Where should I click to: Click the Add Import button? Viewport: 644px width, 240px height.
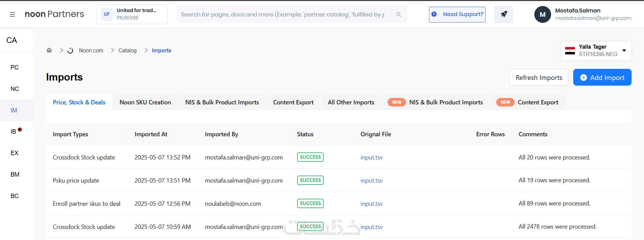click(x=602, y=78)
